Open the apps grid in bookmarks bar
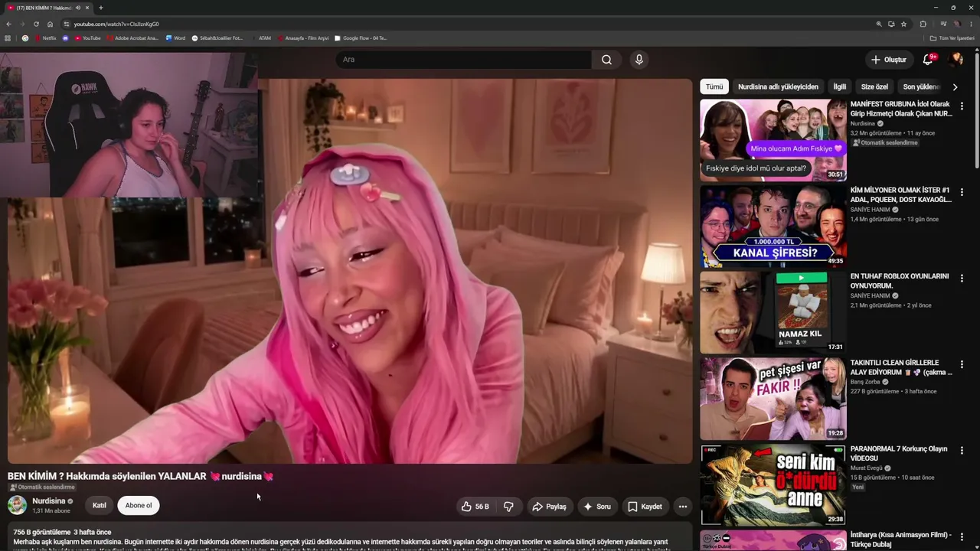 point(8,37)
